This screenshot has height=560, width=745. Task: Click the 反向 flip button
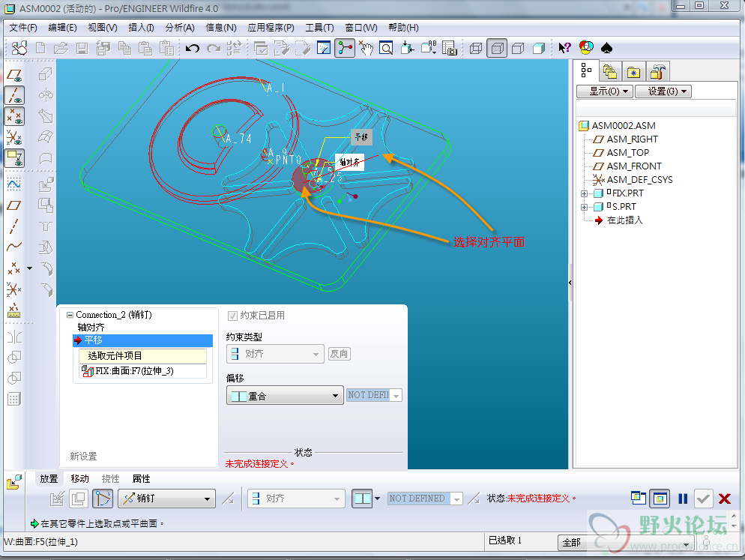340,354
